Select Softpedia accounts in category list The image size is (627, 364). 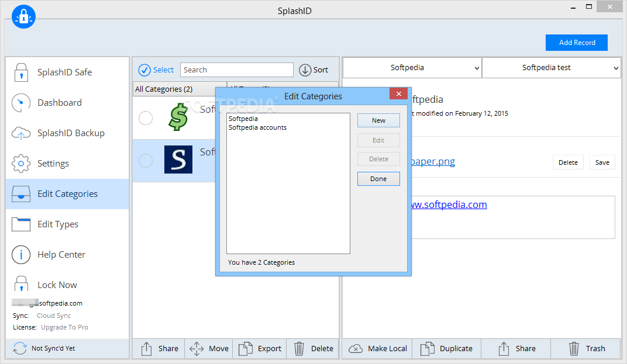pos(257,127)
